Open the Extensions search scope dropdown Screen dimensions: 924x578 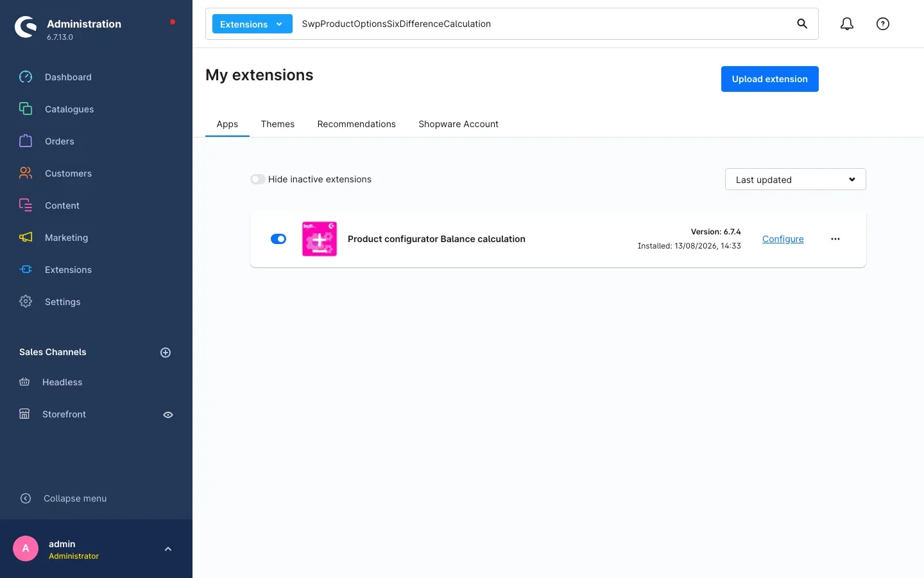point(252,24)
